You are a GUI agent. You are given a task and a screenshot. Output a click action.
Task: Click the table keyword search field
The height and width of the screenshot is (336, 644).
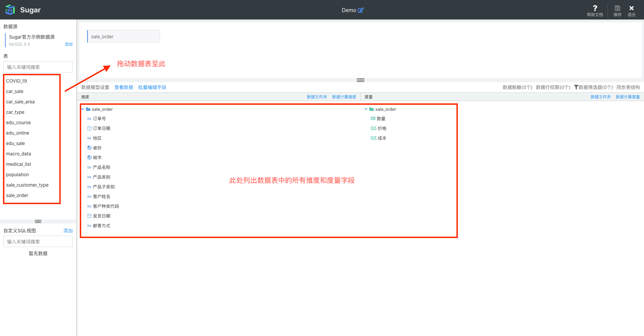[x=38, y=67]
